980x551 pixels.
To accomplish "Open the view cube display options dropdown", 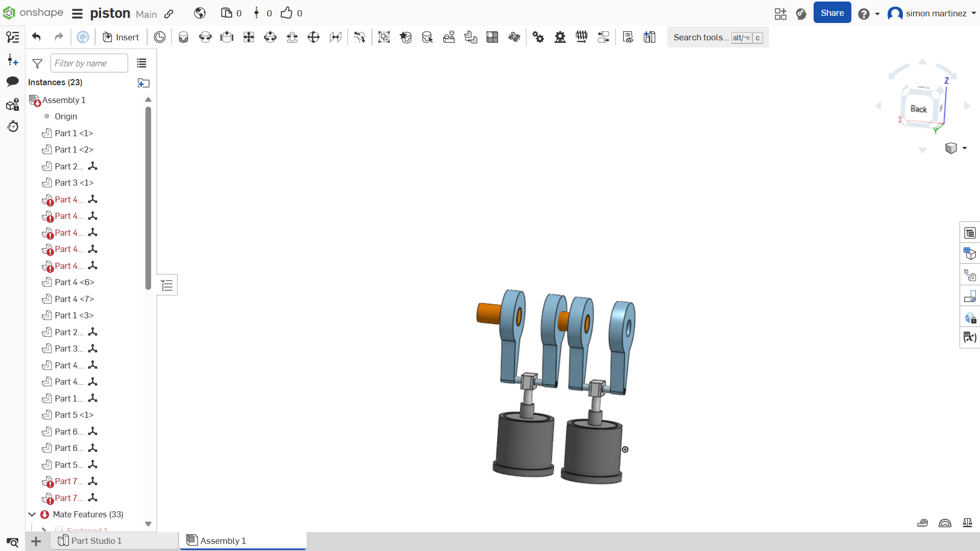I will point(965,148).
